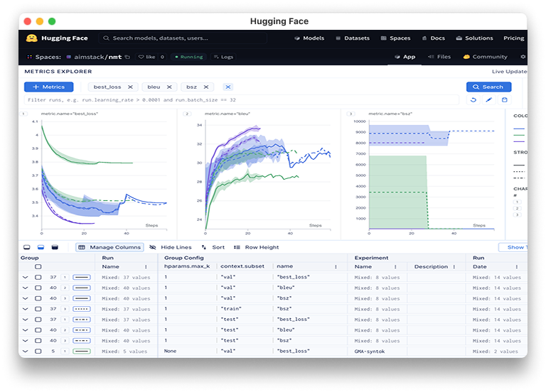Expand the test bleu group row
The image size is (546, 392).
coord(25,330)
